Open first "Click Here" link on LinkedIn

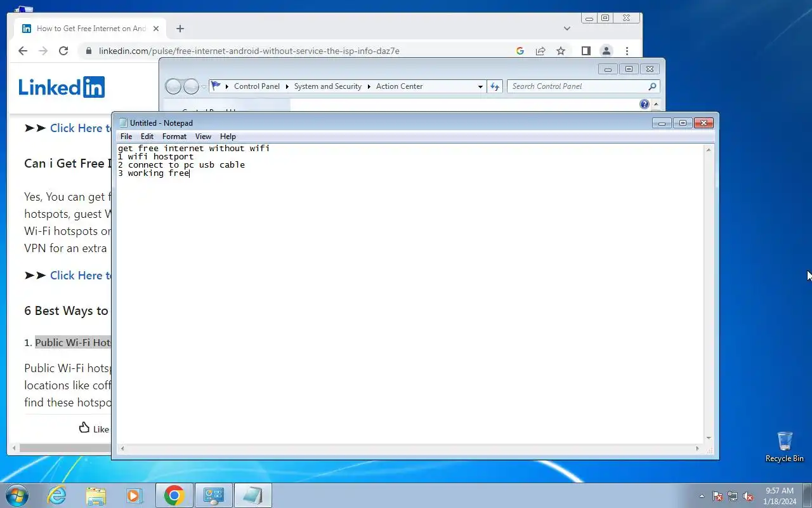pyautogui.click(x=81, y=128)
